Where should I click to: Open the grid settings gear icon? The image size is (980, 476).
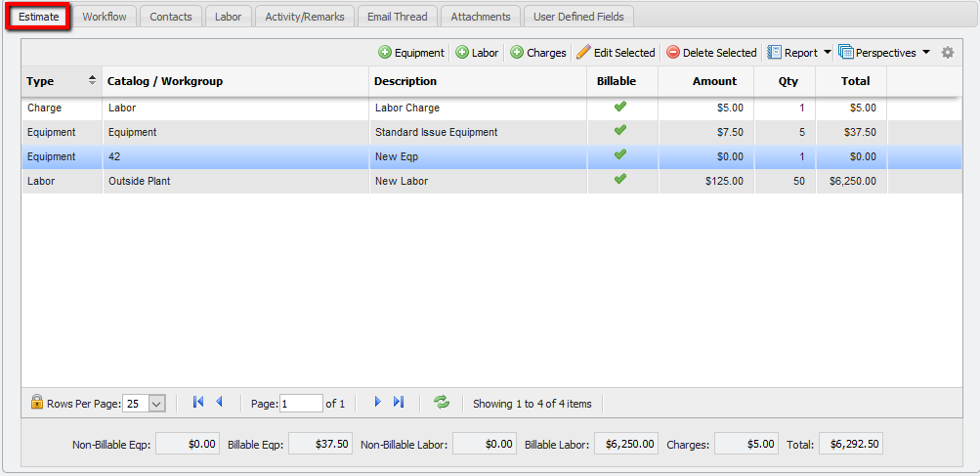[x=947, y=53]
